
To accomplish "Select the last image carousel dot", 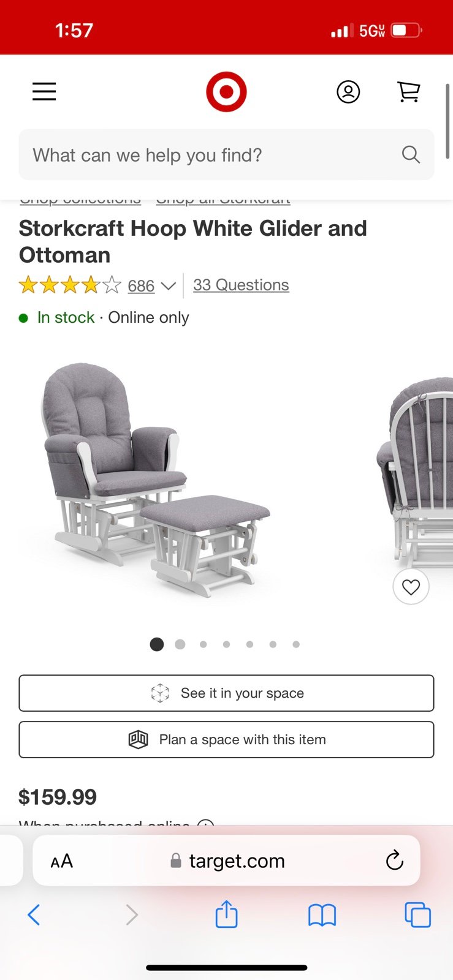I will click(296, 644).
